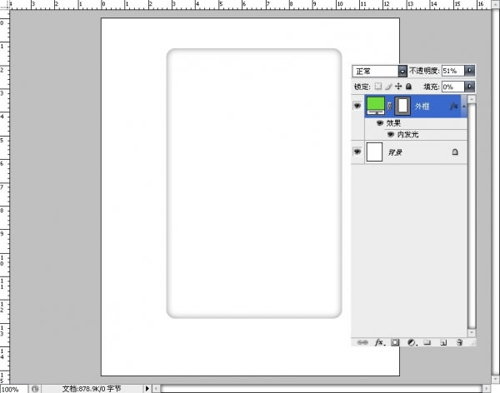
Task: Click layers panel scrollbar up arrow
Action: pyautogui.click(x=471, y=99)
